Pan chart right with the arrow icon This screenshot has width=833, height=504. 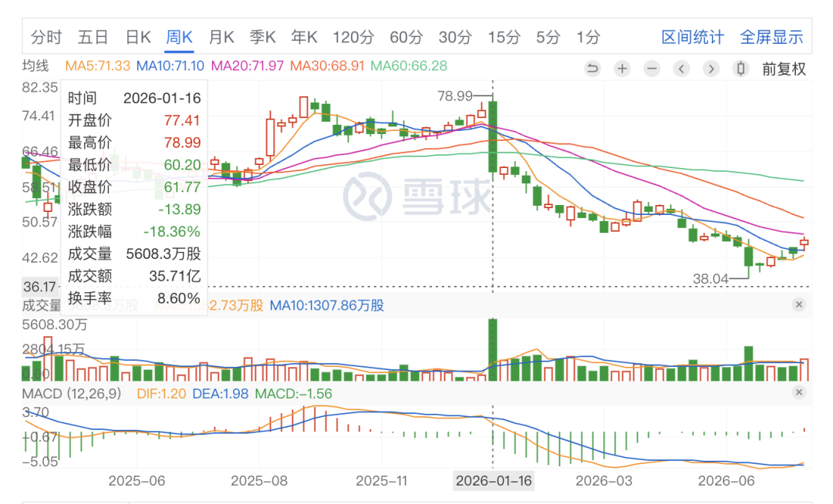[711, 69]
